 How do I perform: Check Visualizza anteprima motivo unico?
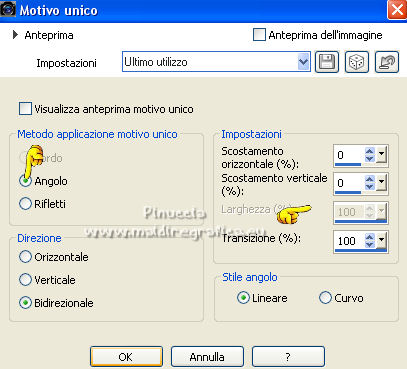tap(25, 109)
